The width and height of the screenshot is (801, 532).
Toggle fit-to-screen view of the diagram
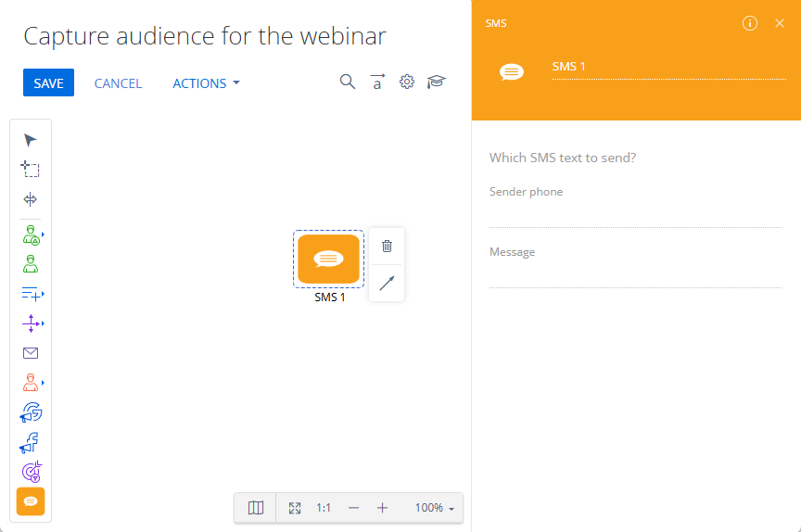(x=295, y=508)
